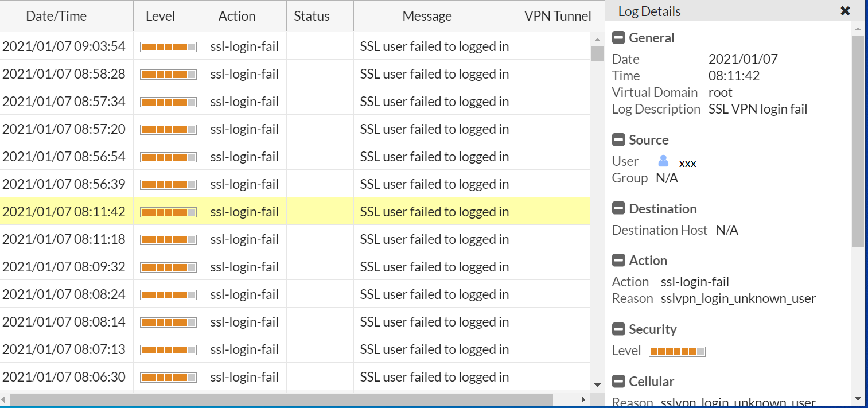Click the severity level bar on the 09:03:54 row
This screenshot has width=868, height=408.
coord(168,46)
